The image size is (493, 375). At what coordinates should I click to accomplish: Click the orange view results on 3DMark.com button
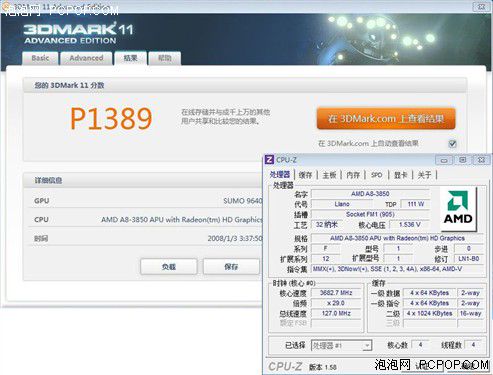(x=386, y=118)
